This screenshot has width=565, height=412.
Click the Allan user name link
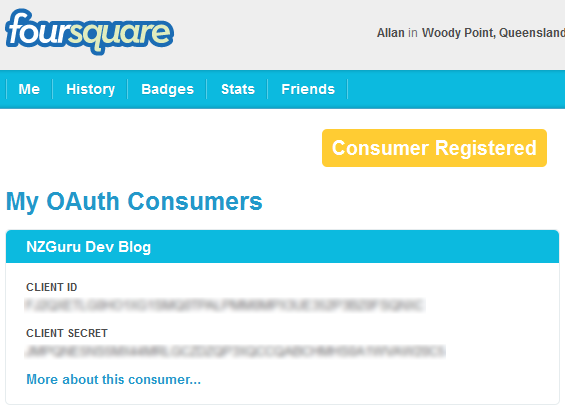[391, 33]
